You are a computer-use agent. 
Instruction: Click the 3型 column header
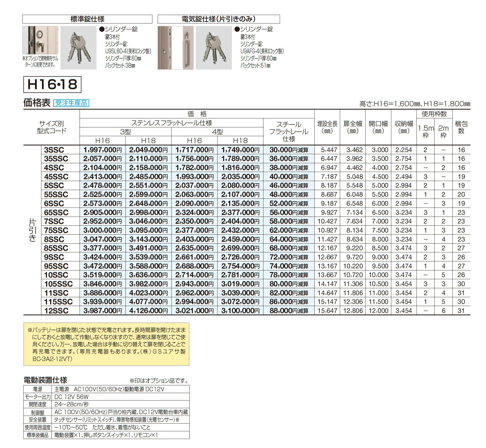click(125, 132)
